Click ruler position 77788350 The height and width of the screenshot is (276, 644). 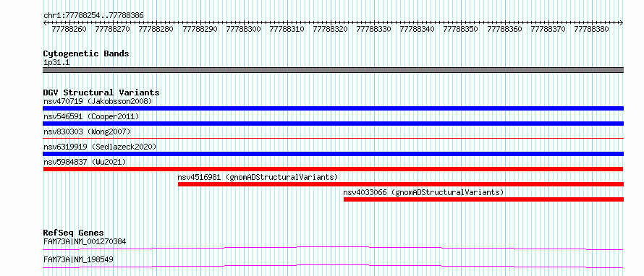coord(461,30)
